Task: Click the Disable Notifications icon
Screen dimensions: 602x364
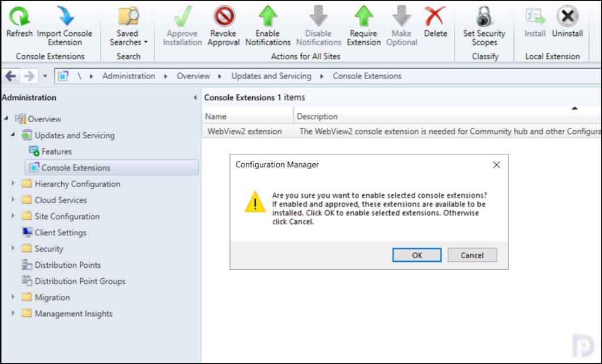Action: tap(319, 16)
